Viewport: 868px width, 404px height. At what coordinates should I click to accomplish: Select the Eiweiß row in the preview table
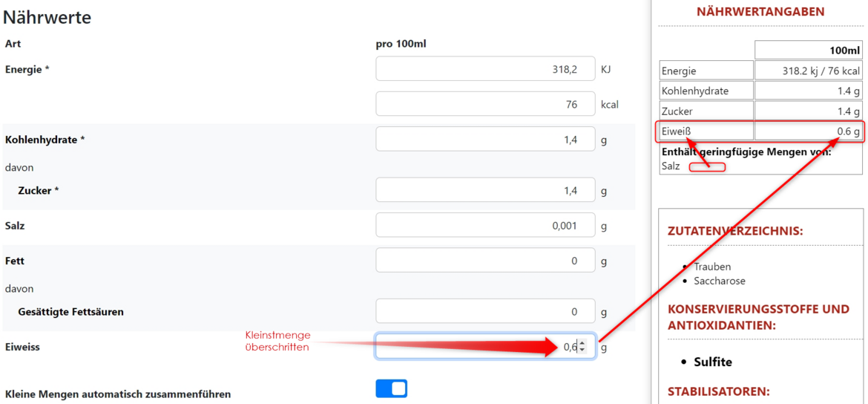click(761, 131)
